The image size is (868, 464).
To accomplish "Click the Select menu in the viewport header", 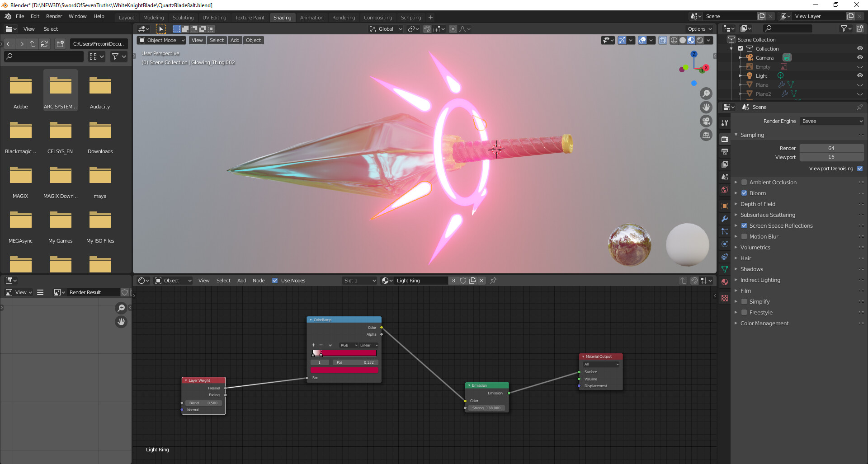I will [217, 40].
